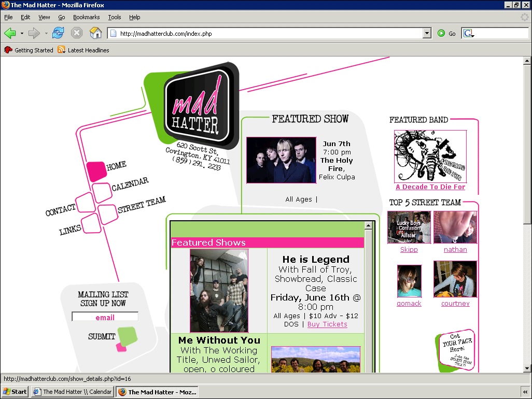Reload the current page
The image size is (532, 399).
coord(58,33)
